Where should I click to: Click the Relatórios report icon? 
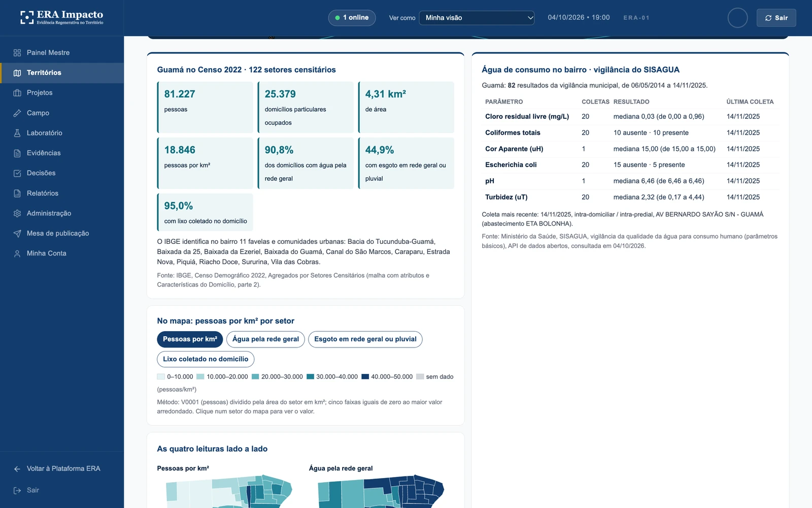[x=17, y=193]
